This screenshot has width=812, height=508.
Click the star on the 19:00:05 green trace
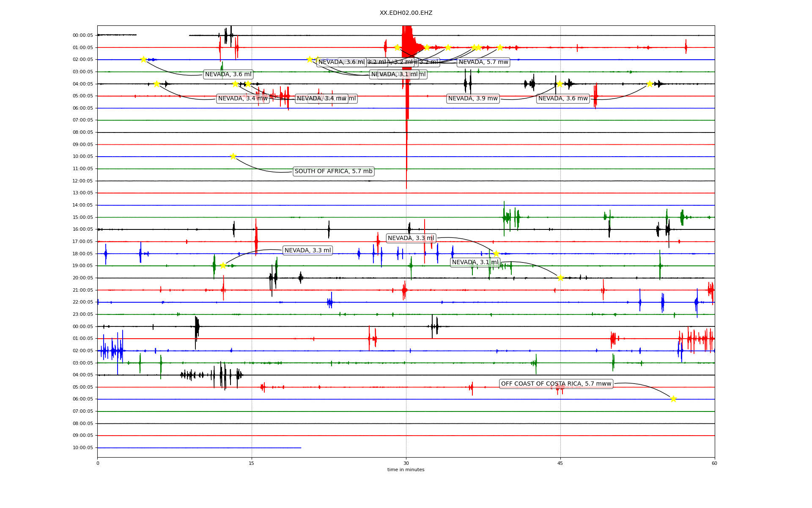tap(223, 265)
